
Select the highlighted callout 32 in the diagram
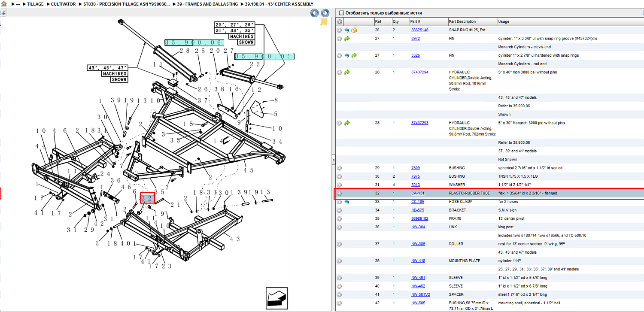(x=147, y=198)
